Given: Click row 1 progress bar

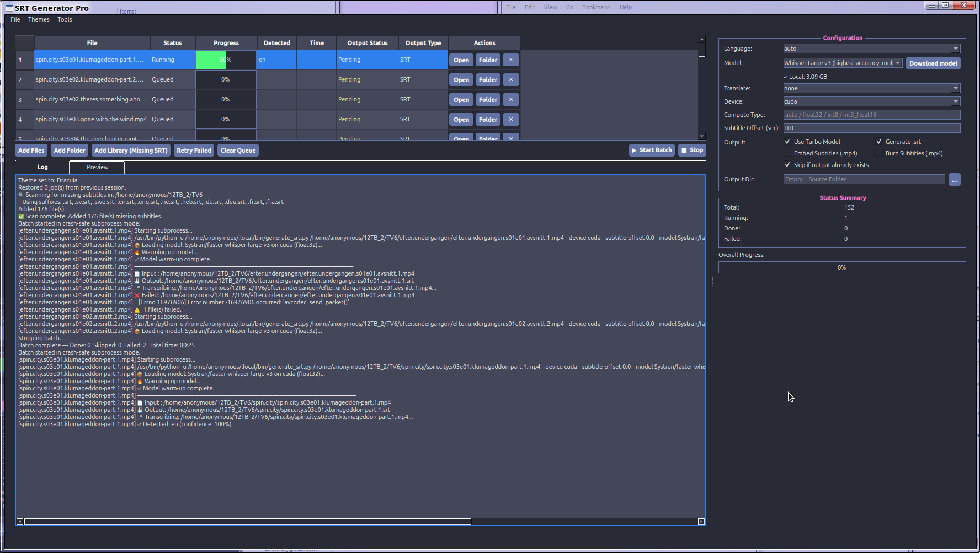Looking at the screenshot, I should click(226, 60).
